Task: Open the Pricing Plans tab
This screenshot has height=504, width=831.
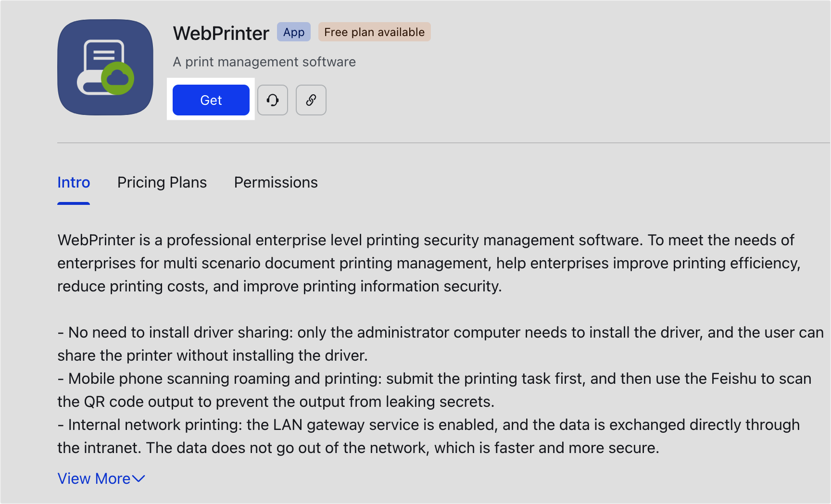Action: tap(162, 183)
